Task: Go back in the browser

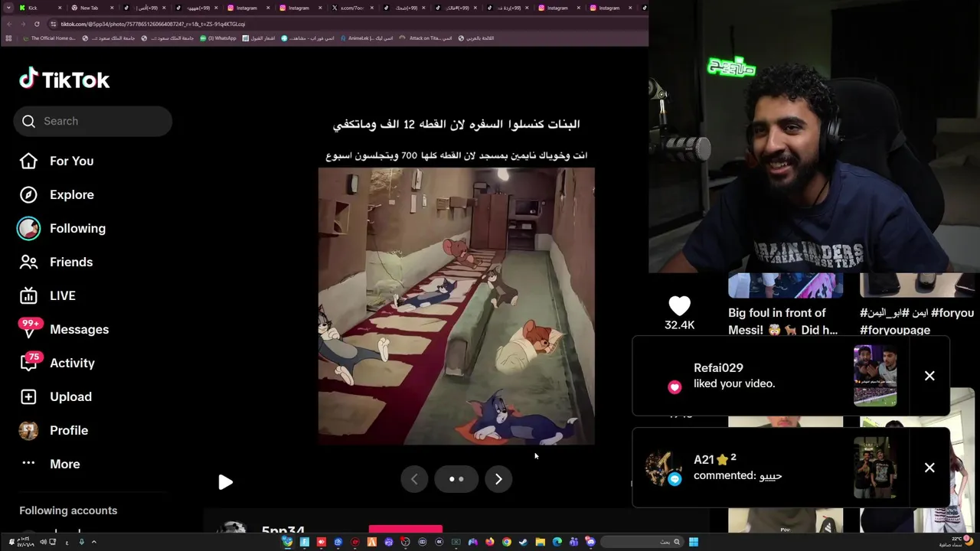Action: point(9,24)
